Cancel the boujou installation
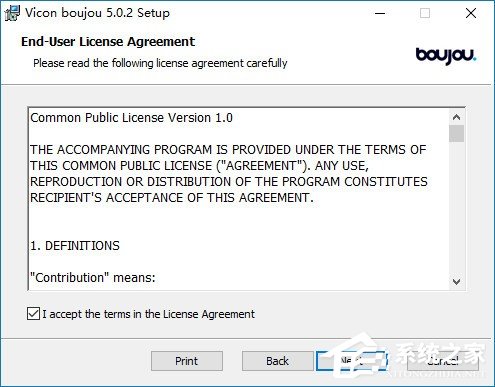Viewport: 495px width, 387px height. (x=443, y=361)
